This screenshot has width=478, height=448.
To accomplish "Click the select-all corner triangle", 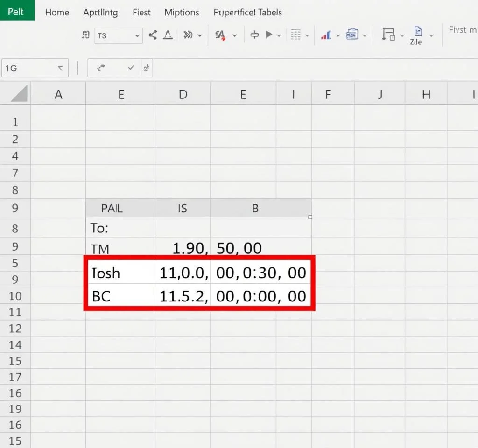I will 19,94.
